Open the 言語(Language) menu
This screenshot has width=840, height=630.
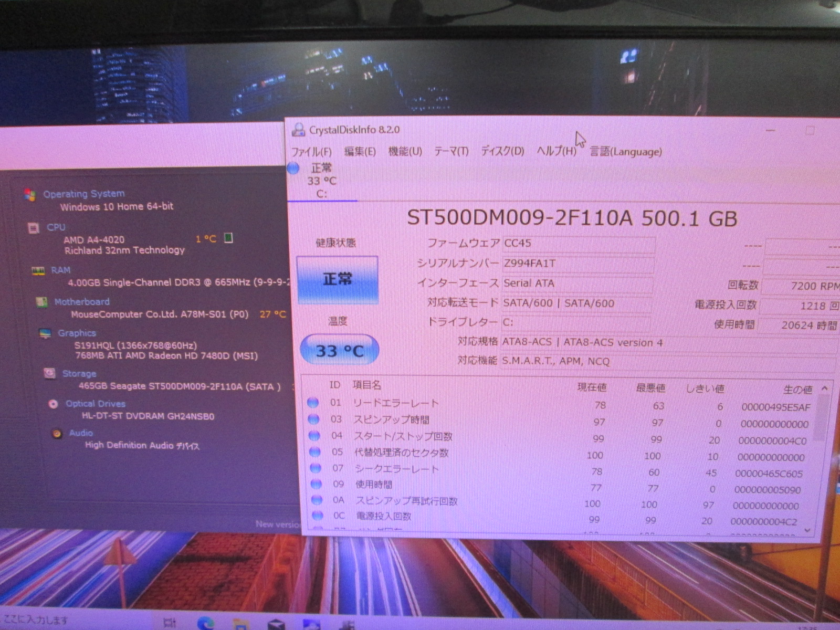click(x=625, y=152)
